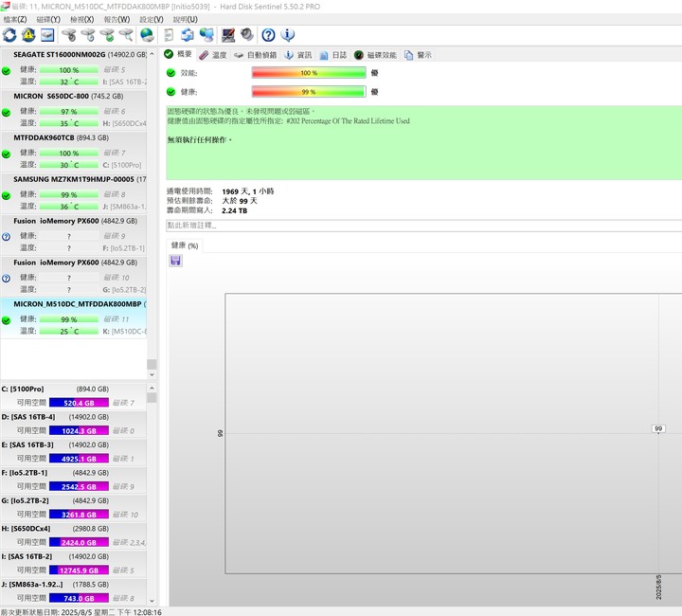Select MICRON S650DC-800 disk in list
Screen dimensions: 682x616
tap(74, 110)
